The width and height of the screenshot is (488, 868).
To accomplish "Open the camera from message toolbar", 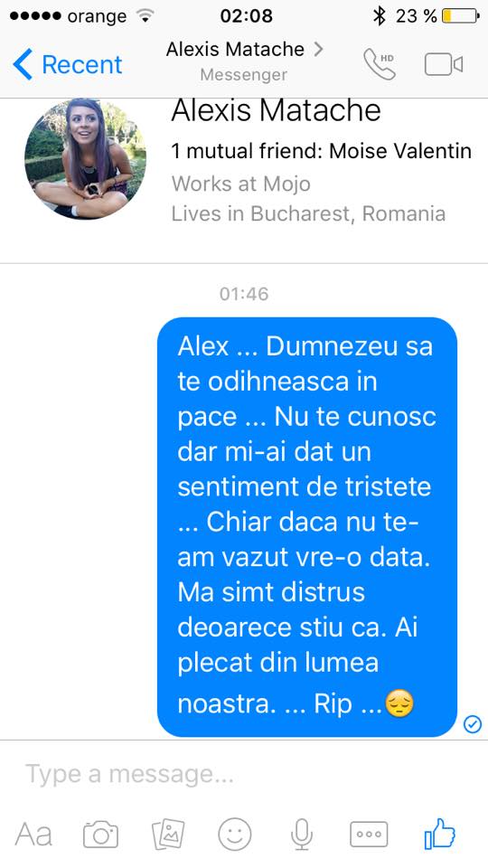I will tap(100, 833).
